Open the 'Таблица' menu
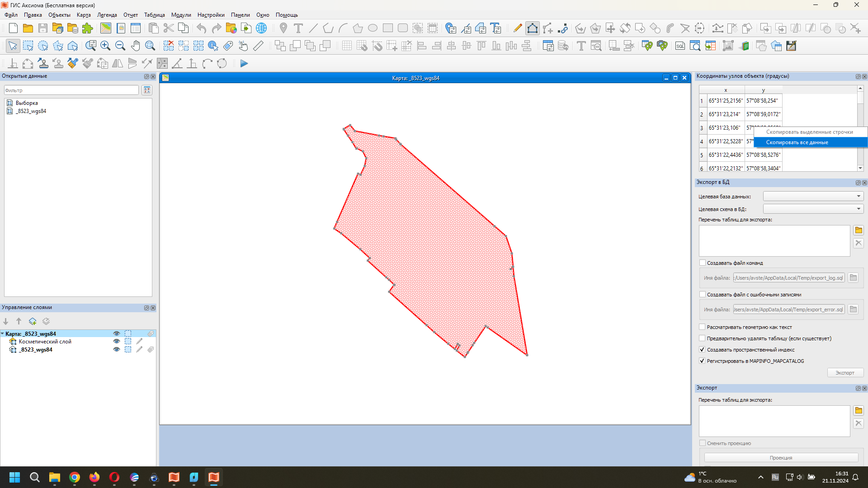 click(154, 15)
